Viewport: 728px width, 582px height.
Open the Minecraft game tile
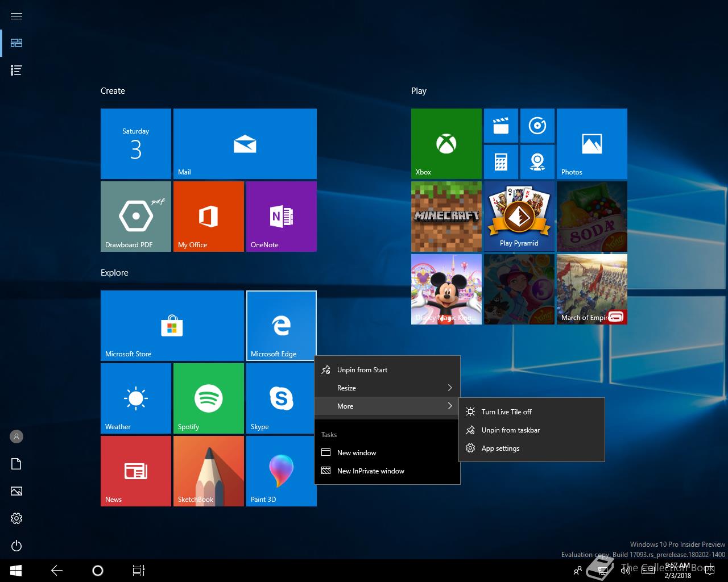(x=446, y=216)
